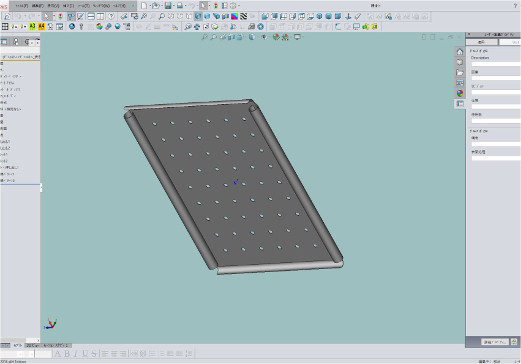Click the Rebuild traffic light in title bar

216,6
